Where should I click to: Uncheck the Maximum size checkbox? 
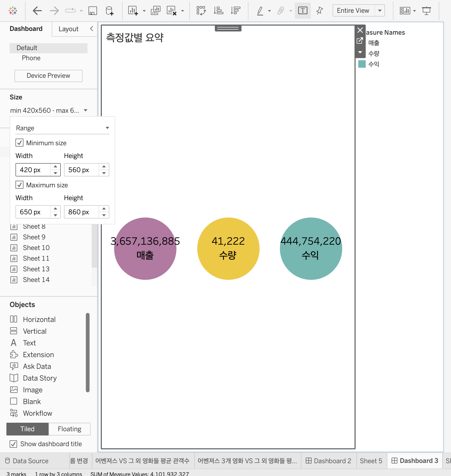click(x=19, y=185)
